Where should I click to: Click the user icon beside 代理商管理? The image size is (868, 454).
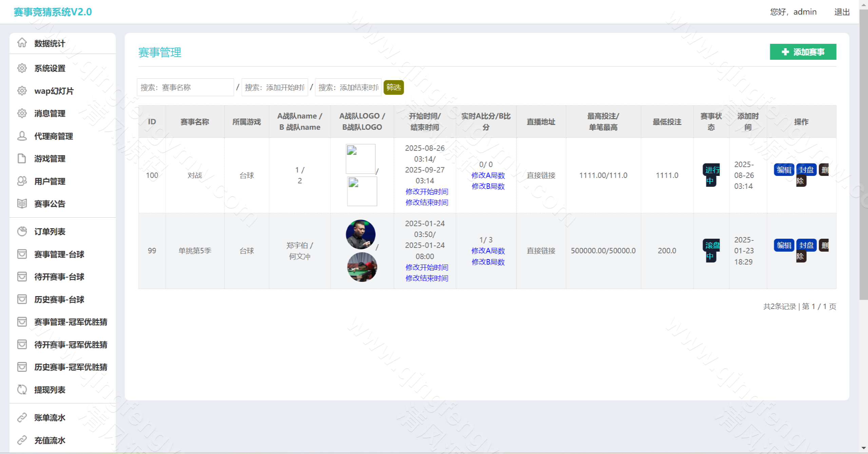point(22,136)
